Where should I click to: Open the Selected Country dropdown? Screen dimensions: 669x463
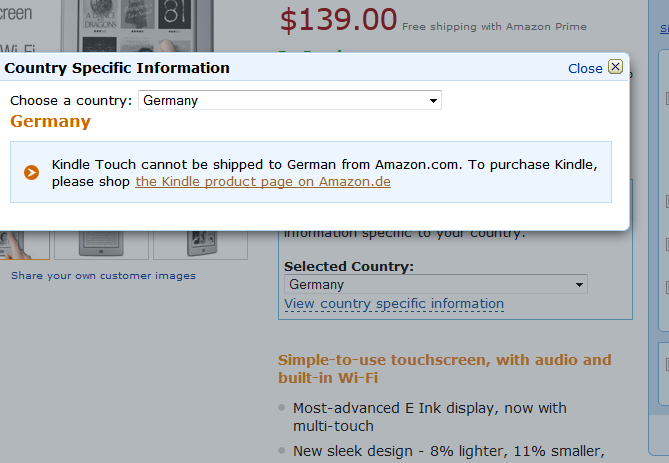(x=436, y=284)
